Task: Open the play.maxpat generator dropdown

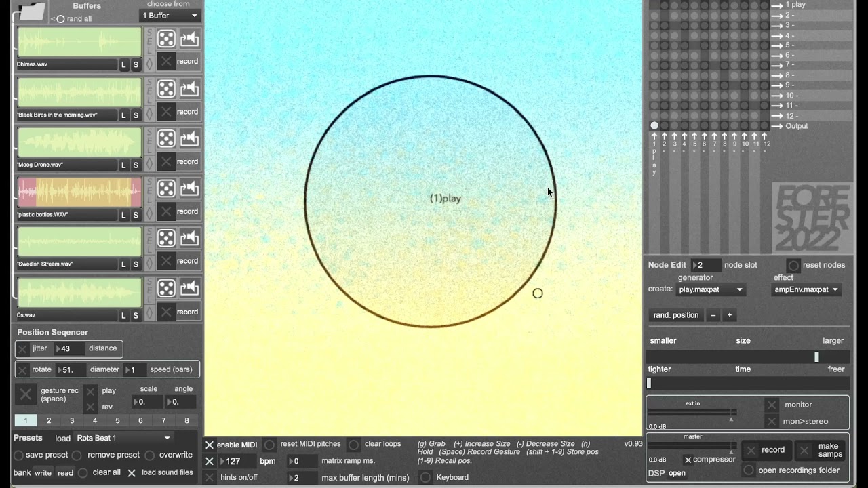Action: [710, 289]
